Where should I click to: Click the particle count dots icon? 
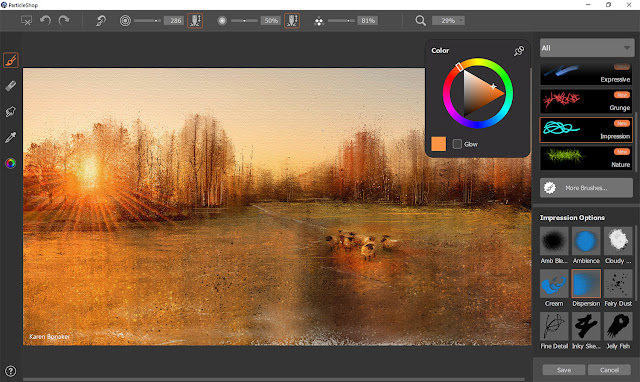(x=319, y=21)
